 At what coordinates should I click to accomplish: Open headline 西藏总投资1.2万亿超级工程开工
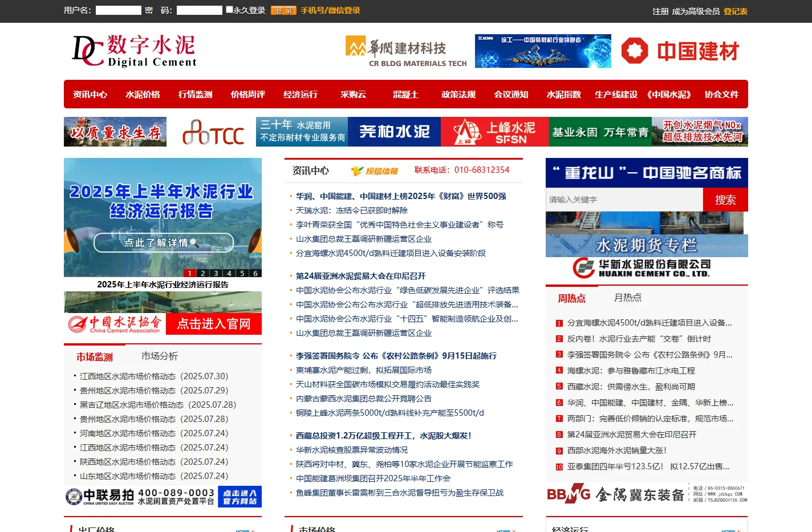pos(383,436)
